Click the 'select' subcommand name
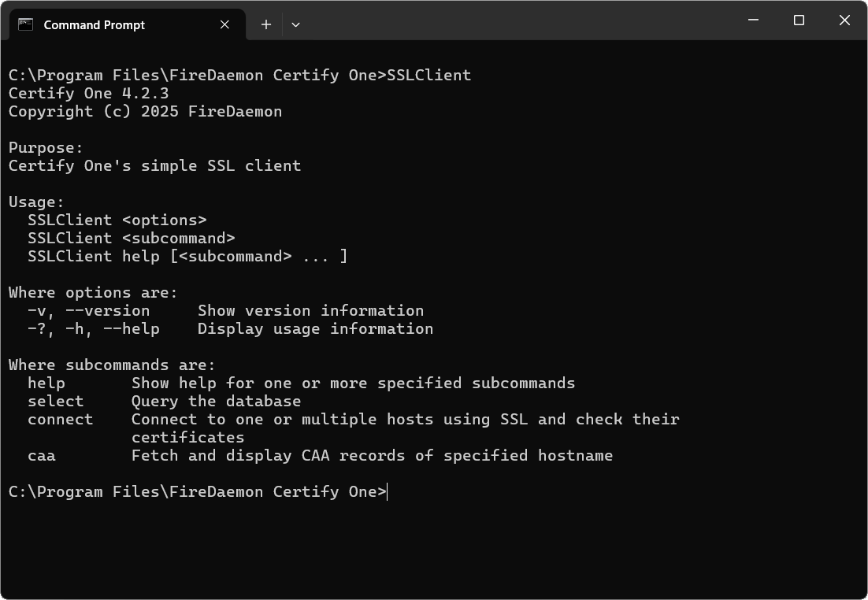The image size is (868, 600). tap(56, 402)
